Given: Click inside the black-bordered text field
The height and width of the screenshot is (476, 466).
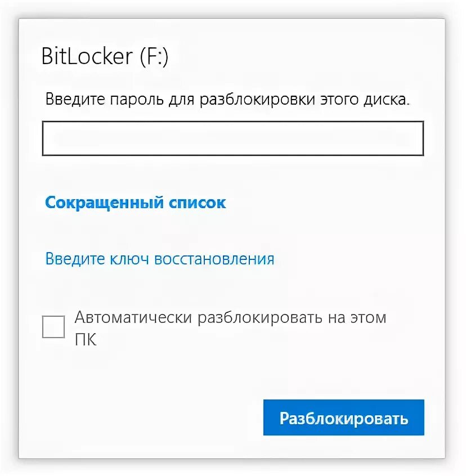Looking at the screenshot, I should pyautogui.click(x=232, y=138).
